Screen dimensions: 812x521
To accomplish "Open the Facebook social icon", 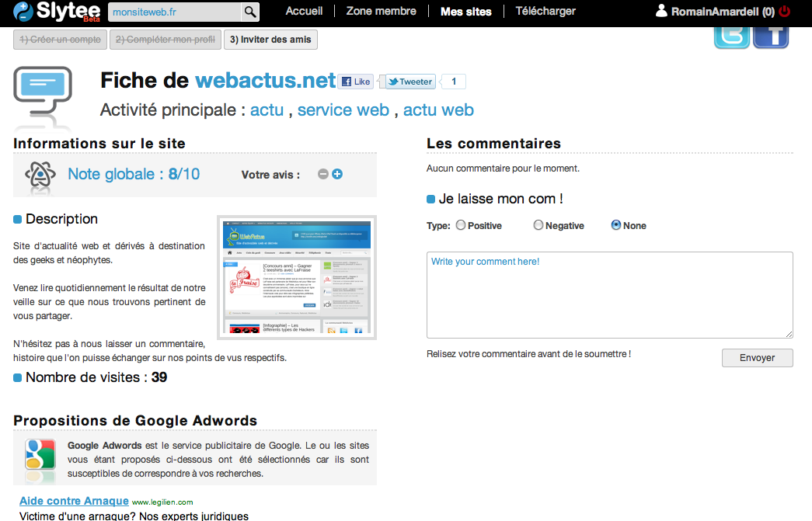I will tap(771, 37).
